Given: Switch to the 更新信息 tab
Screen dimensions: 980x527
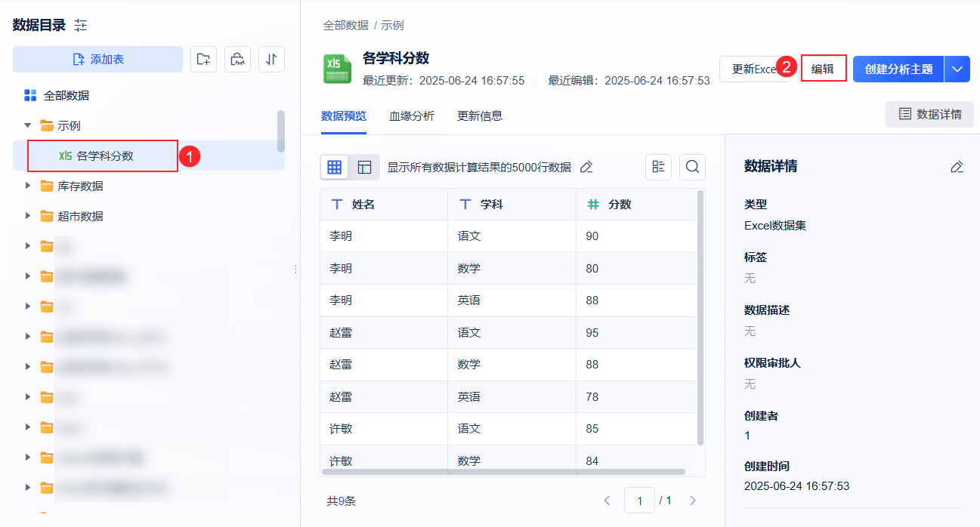Looking at the screenshot, I should [x=480, y=116].
